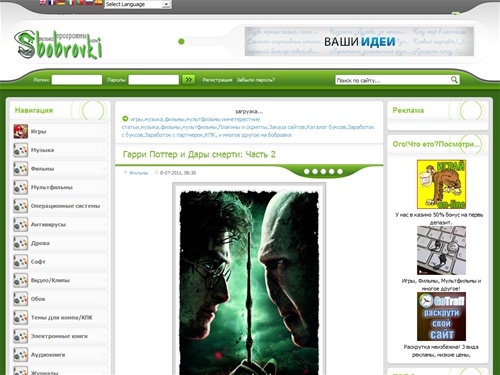Open the Электронные книги section
This screenshot has height=375, width=500.
[x=60, y=336]
